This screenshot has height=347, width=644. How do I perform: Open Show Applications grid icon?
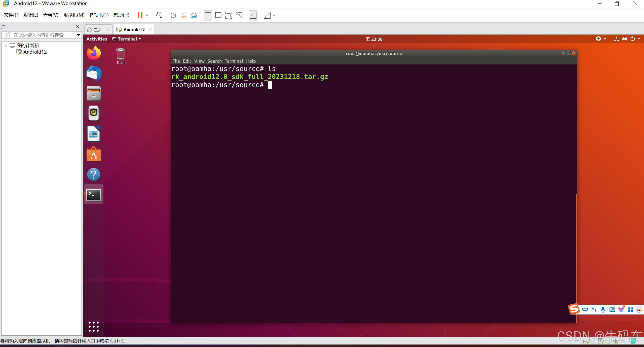coord(94,327)
